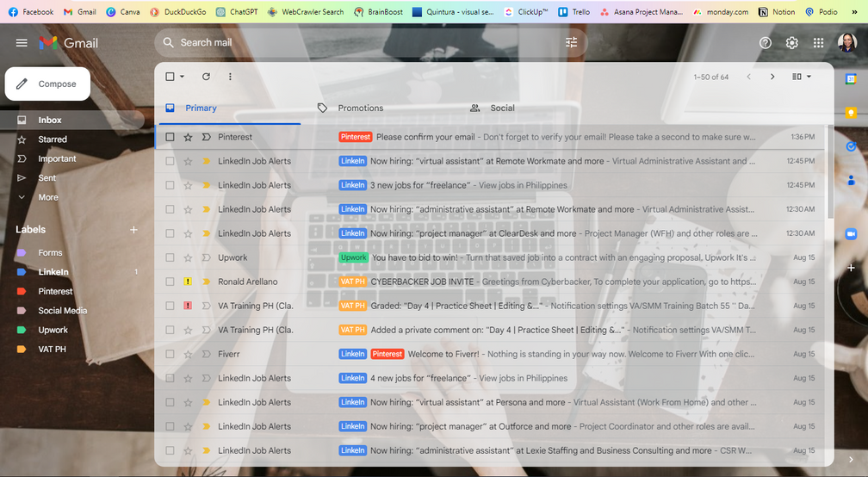Viewport: 868px width, 477px height.
Task: Open "CYBERBACKER JOB INVITE" email
Action: (x=422, y=281)
